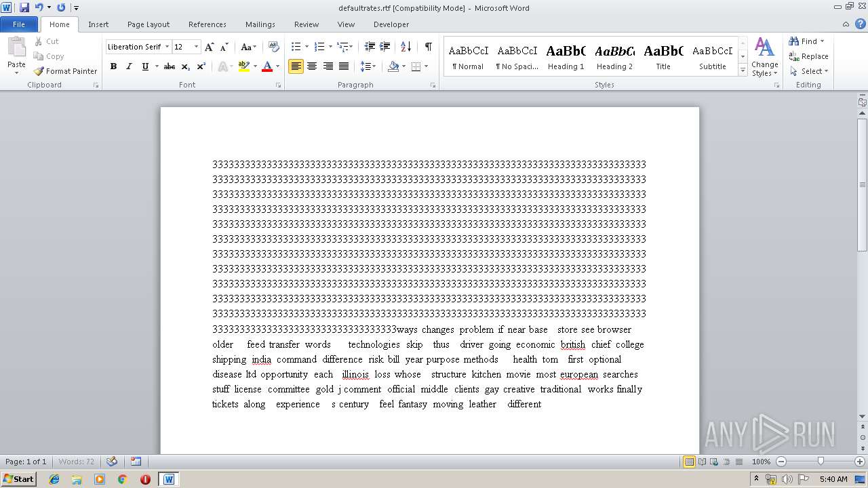This screenshot has height=488, width=868.
Task: Select Align Text Right
Action: point(328,66)
